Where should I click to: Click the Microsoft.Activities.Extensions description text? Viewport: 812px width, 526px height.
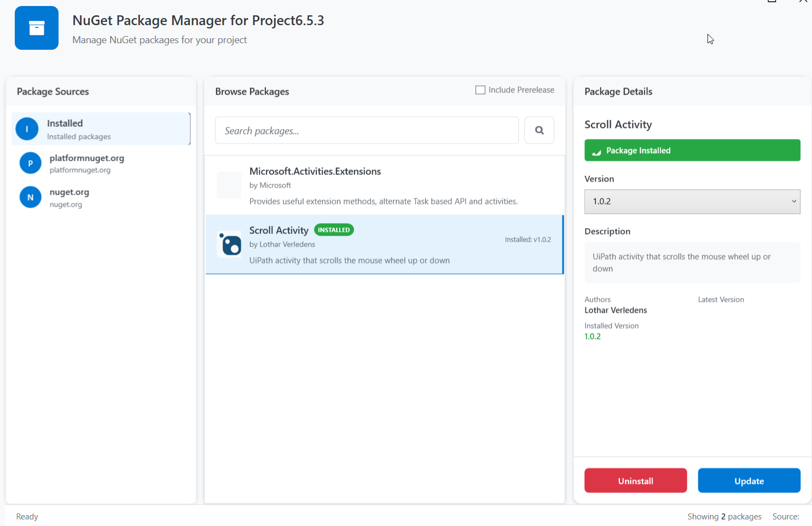pos(384,201)
